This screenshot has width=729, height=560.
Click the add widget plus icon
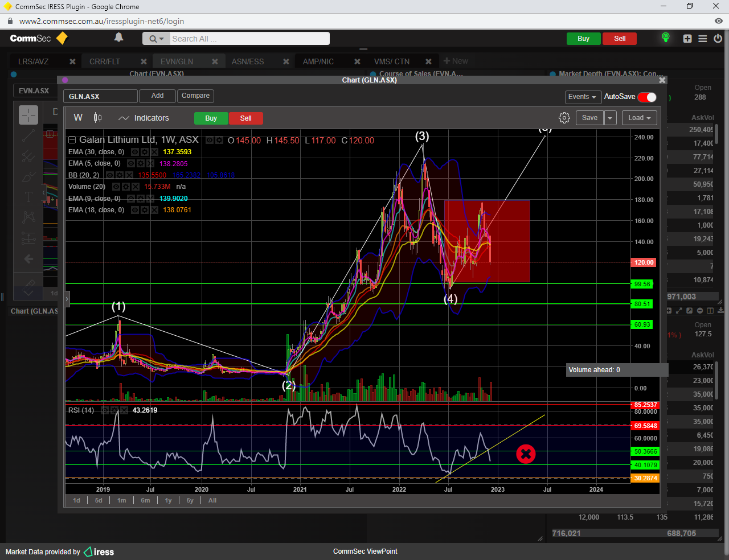687,39
